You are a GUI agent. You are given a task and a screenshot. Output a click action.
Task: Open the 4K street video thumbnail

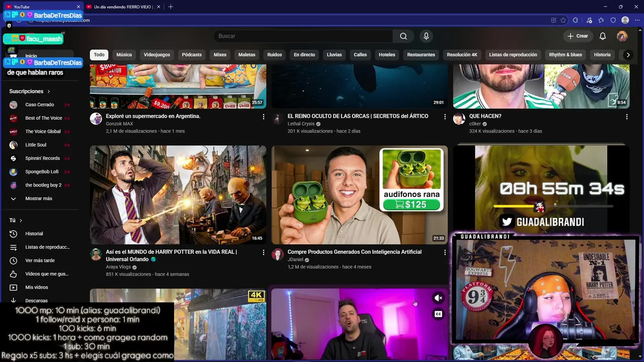tap(178, 324)
